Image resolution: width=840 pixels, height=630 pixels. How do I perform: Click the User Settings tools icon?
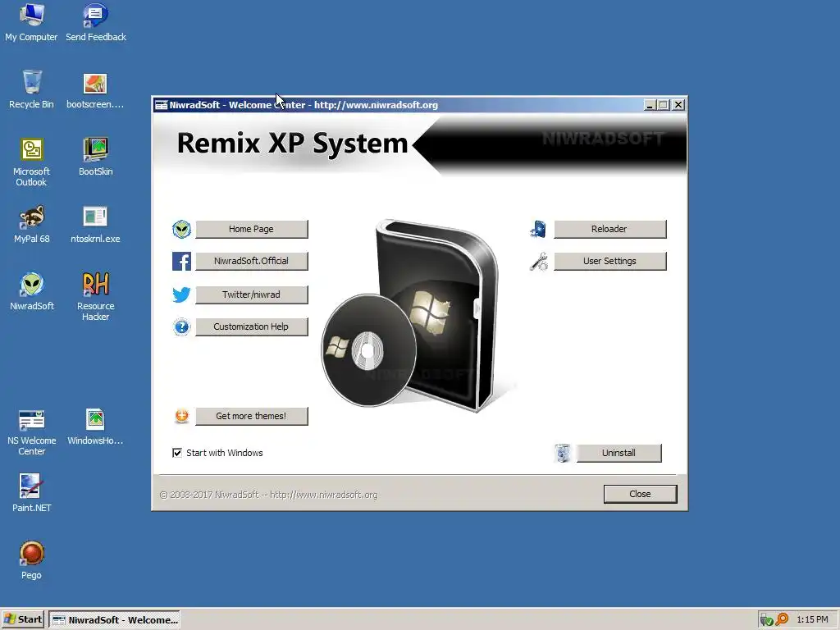pyautogui.click(x=538, y=262)
